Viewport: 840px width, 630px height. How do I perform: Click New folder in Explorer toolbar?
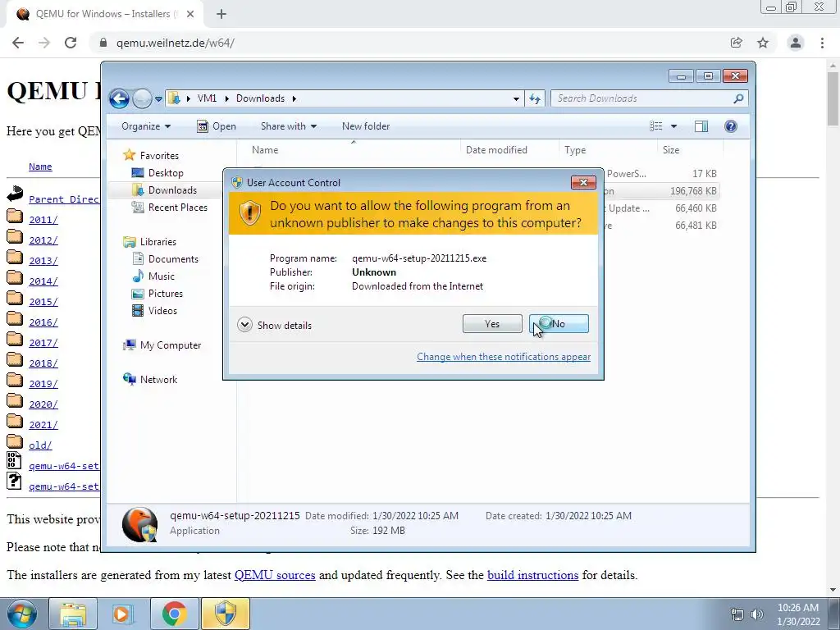366,126
